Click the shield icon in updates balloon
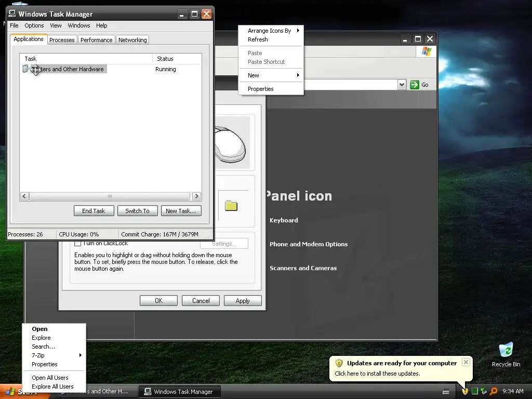 [x=339, y=363]
